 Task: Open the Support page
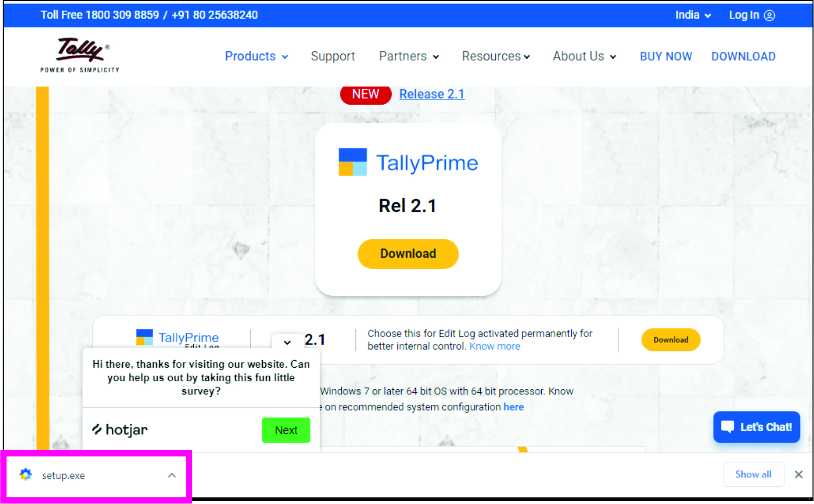pos(333,56)
